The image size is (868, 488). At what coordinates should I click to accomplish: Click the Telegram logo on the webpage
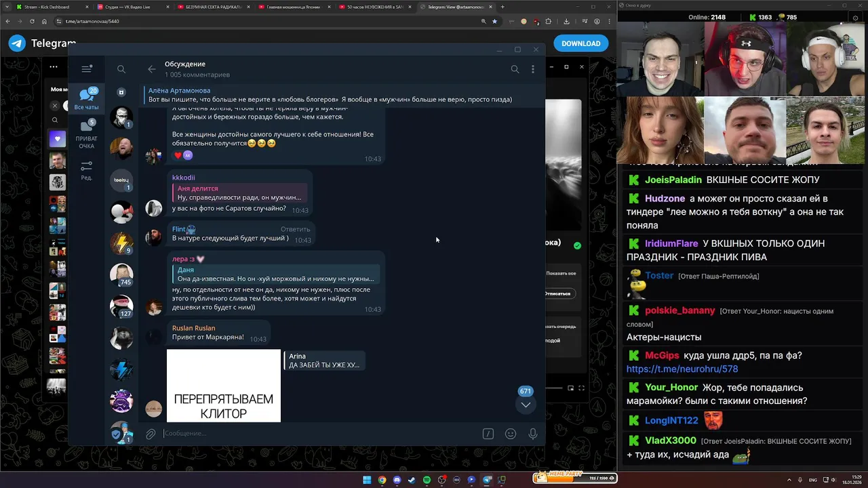[x=18, y=43]
